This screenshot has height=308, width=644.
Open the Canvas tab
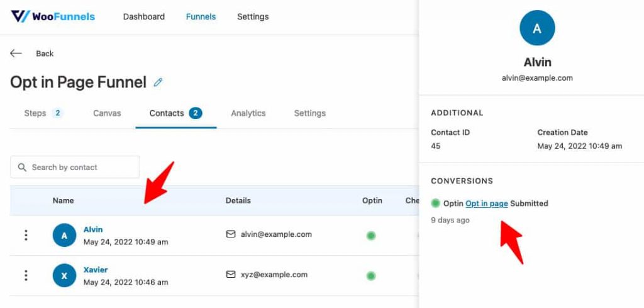coord(107,113)
